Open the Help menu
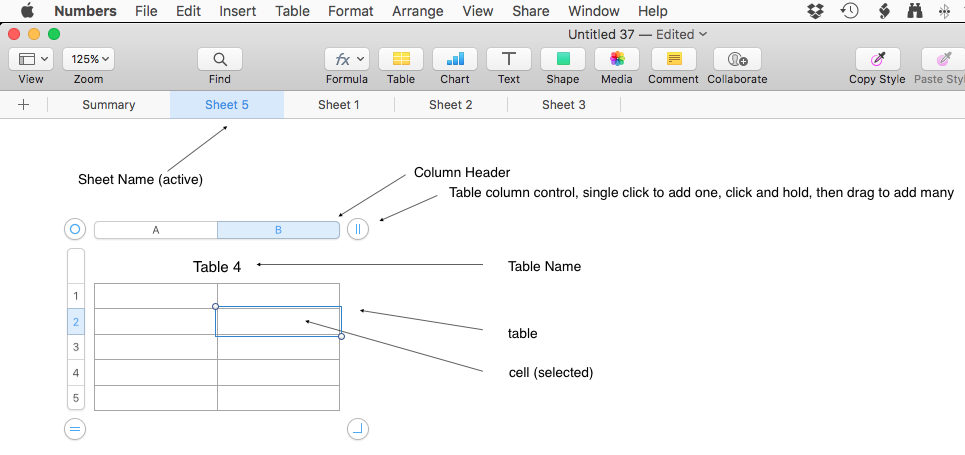This screenshot has width=965, height=455. tap(652, 11)
